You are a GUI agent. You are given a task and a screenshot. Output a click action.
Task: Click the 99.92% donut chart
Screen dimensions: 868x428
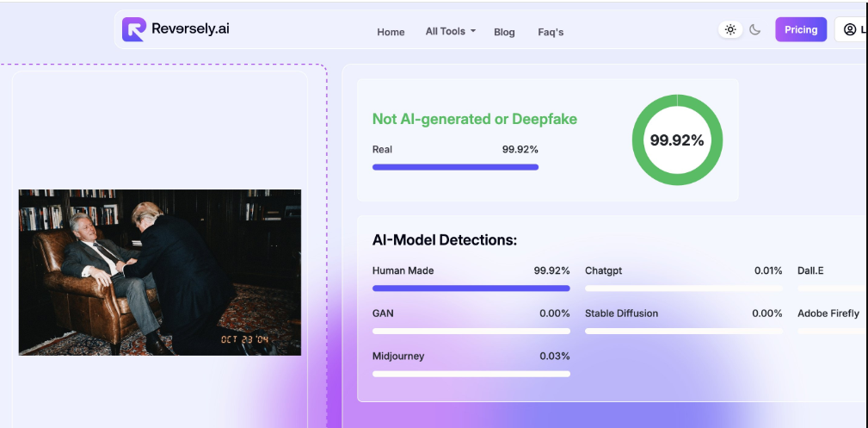pos(677,140)
